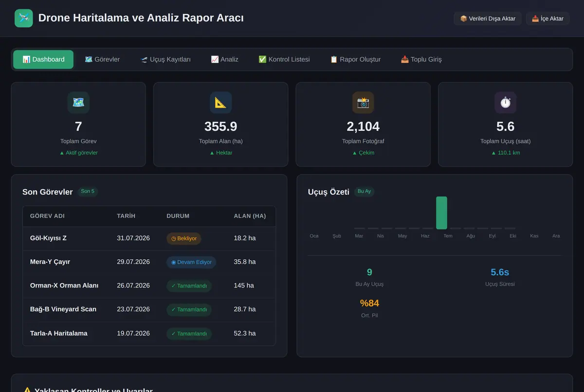Click Tamamlandı badge in Bağ-B row
Viewport: 584px width, 392px height.
point(189,309)
